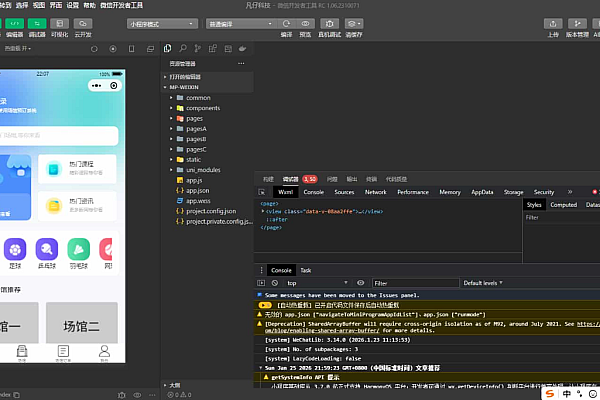Click the console Filter input field

click(x=410, y=283)
